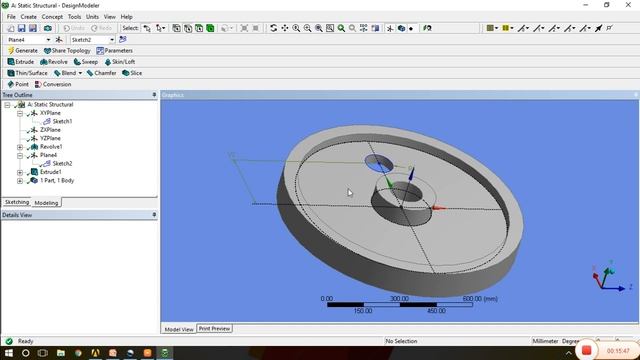Open Parameters

(x=115, y=51)
